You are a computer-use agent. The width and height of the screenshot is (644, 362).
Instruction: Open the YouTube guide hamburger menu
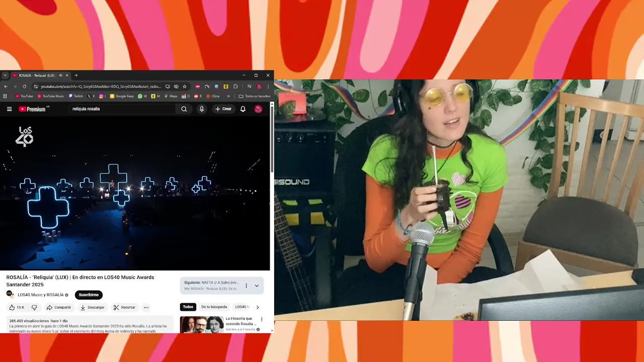coord(9,109)
